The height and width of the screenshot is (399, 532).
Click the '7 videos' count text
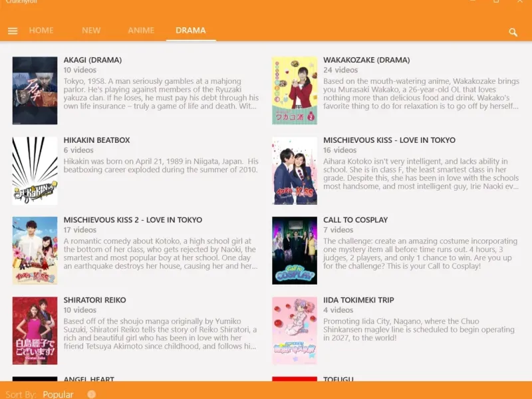338,229
